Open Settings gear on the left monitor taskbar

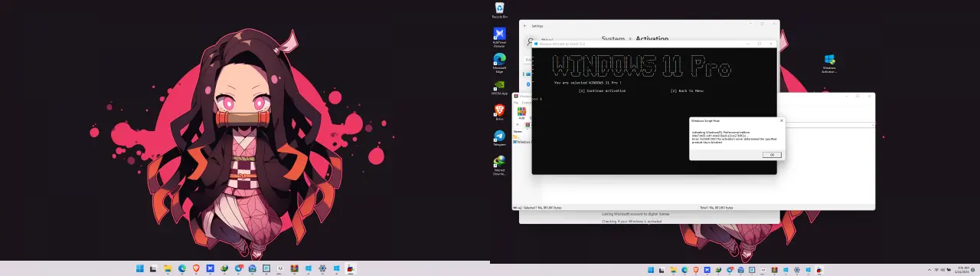pyautogui.click(x=322, y=268)
